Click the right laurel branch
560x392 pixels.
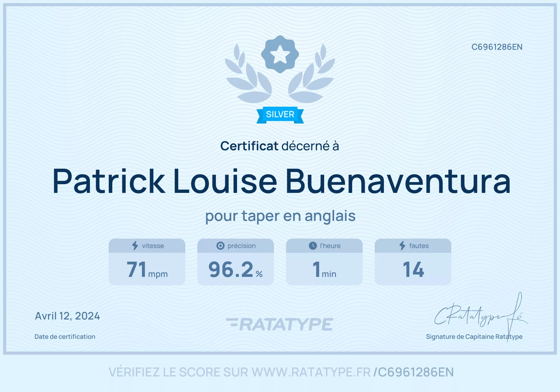coord(312,74)
